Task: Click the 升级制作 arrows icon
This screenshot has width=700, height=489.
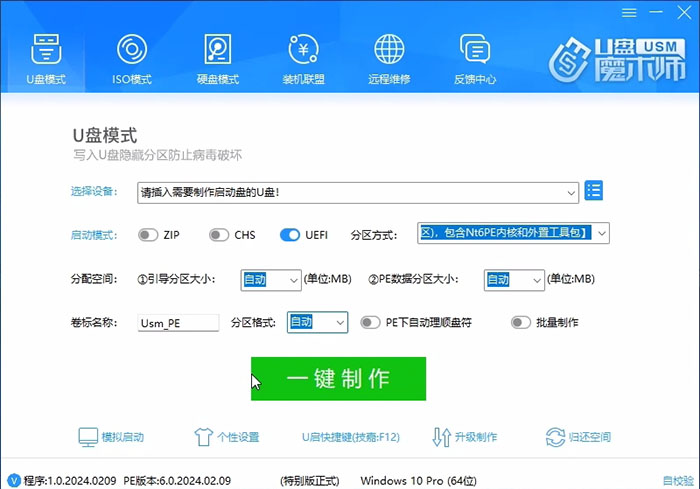Action: tap(442, 437)
